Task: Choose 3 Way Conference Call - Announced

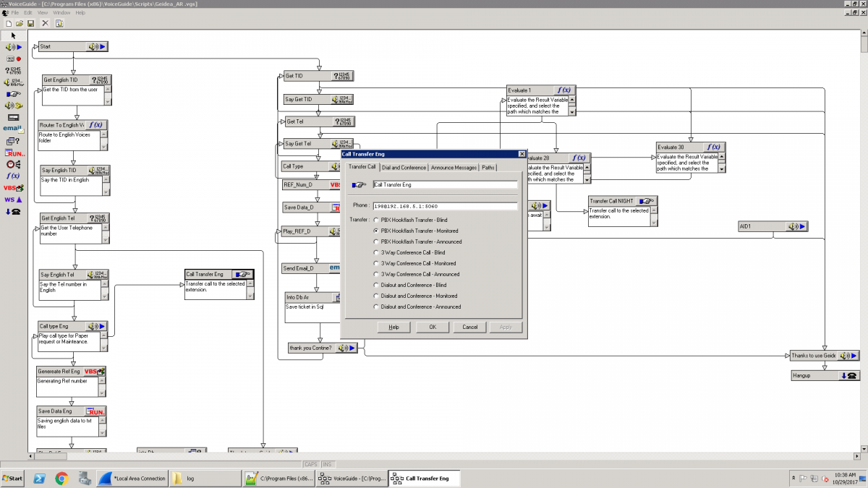Action: click(376, 274)
